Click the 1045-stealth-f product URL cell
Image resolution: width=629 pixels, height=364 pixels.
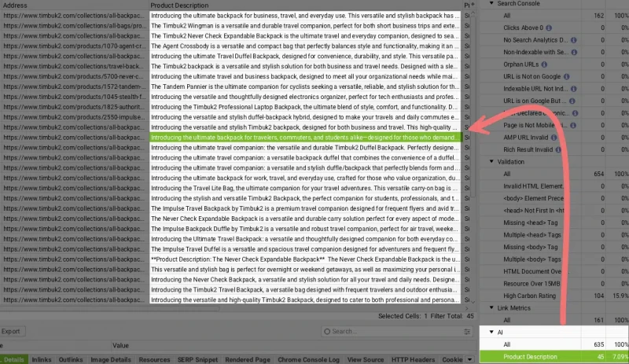(74, 97)
